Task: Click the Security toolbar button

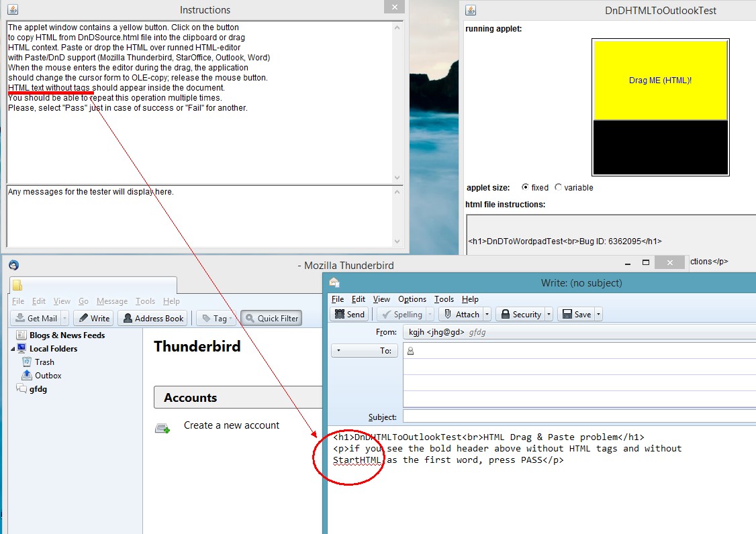Action: [520, 314]
